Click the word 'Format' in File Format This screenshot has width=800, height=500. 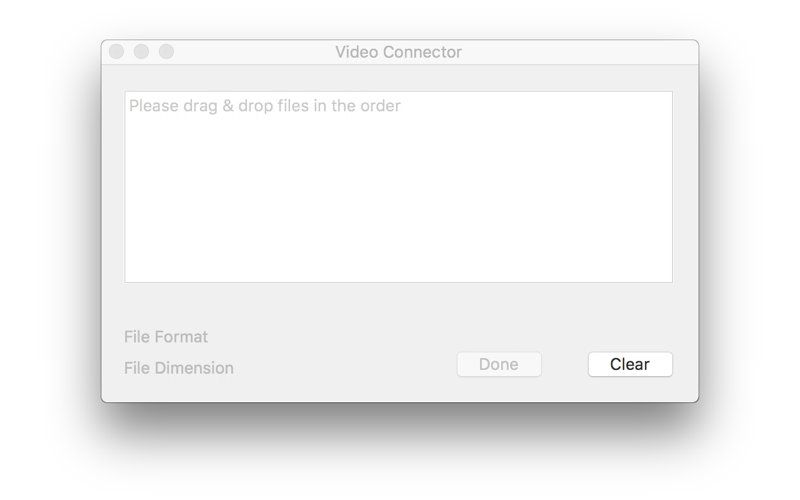[x=181, y=337]
